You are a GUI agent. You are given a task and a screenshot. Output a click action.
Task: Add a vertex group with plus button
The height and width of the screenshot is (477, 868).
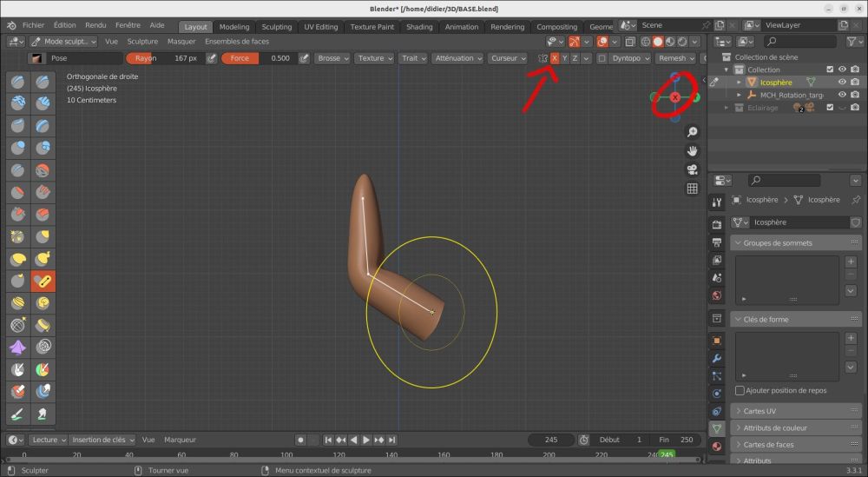pos(851,262)
